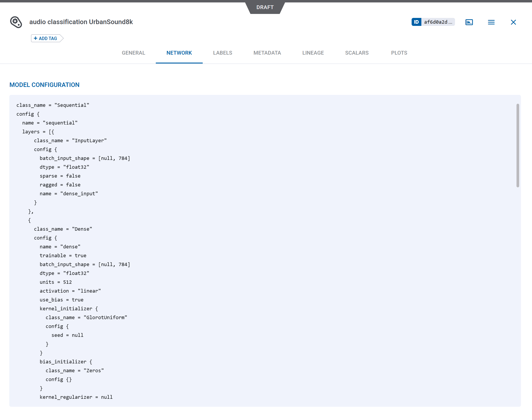Open the LABELS tab
532x420 pixels.
click(222, 53)
